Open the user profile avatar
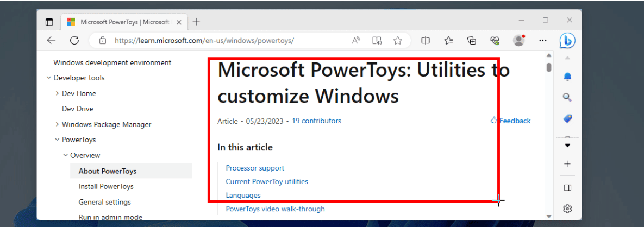The height and width of the screenshot is (227, 644). (x=519, y=40)
